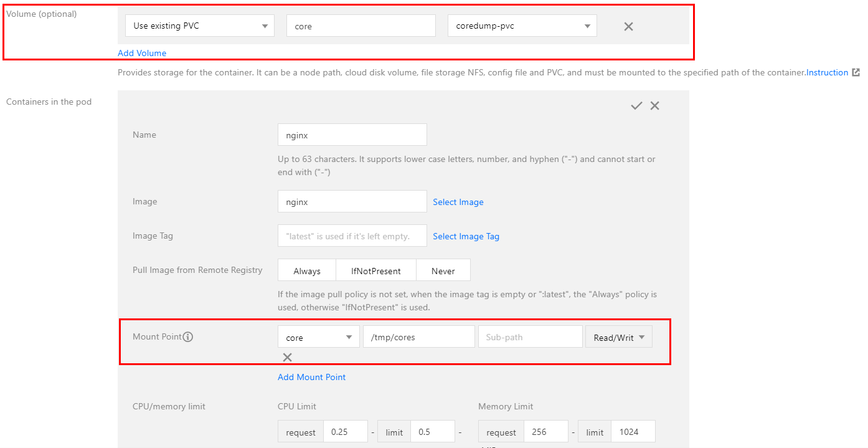Click Add Mount Point link
Screen dimensions: 868x448
click(311, 377)
